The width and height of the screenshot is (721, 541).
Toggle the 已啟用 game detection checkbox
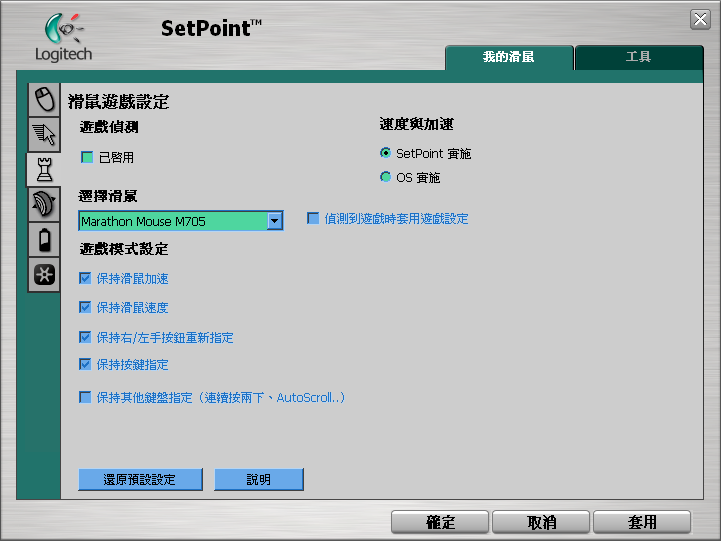click(87, 157)
